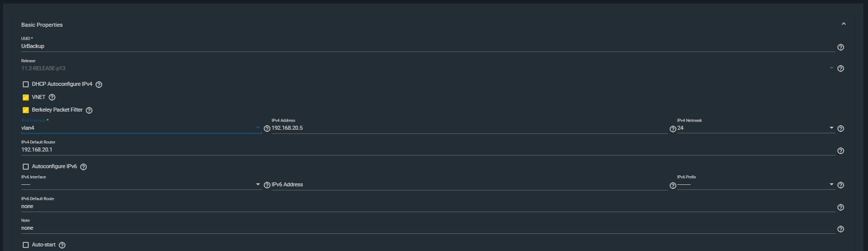The width and height of the screenshot is (868, 251).
Task: Click the help icon next to UUID field
Action: [840, 47]
